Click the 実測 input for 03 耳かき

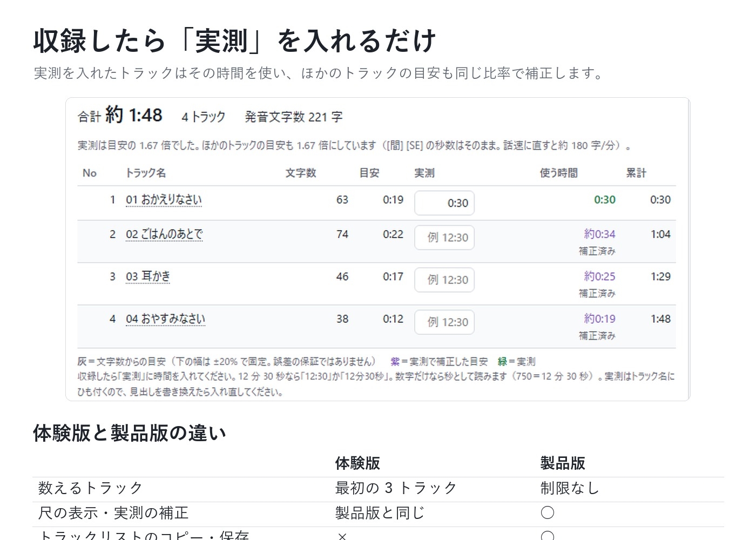click(444, 280)
